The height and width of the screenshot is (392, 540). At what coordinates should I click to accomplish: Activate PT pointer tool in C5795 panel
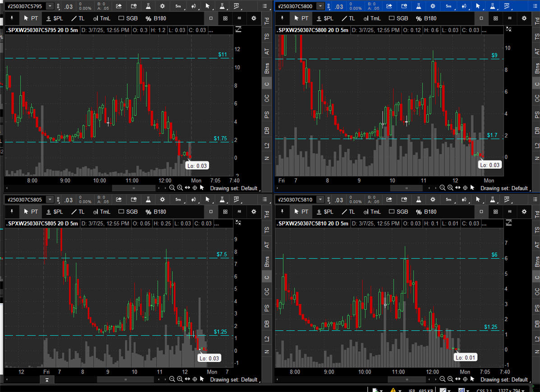[x=31, y=18]
